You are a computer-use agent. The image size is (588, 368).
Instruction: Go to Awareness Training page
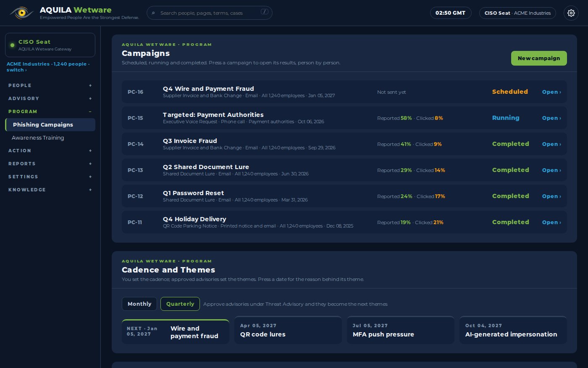(x=50, y=138)
